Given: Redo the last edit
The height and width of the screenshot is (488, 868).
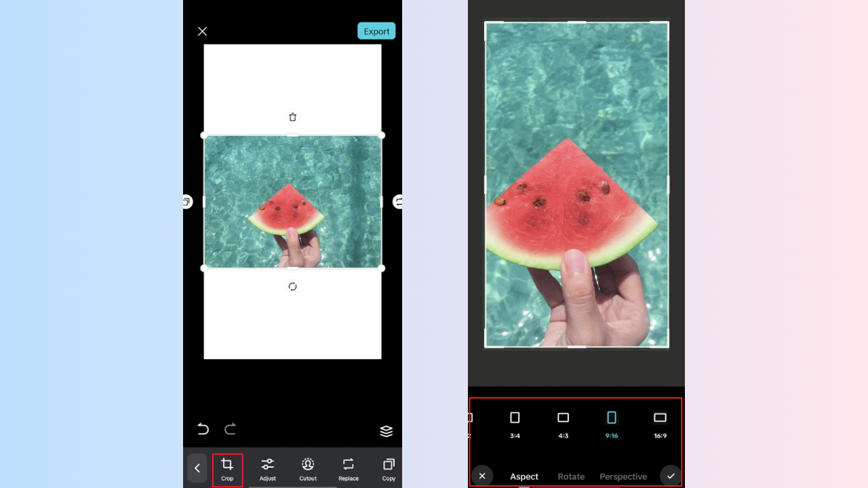Looking at the screenshot, I should (x=229, y=429).
